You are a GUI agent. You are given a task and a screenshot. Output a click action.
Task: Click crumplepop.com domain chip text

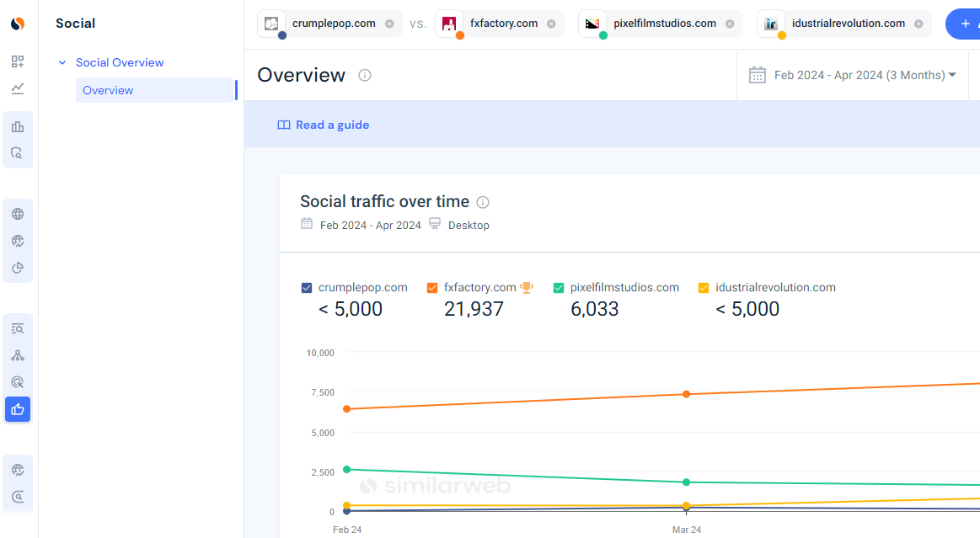tap(334, 24)
